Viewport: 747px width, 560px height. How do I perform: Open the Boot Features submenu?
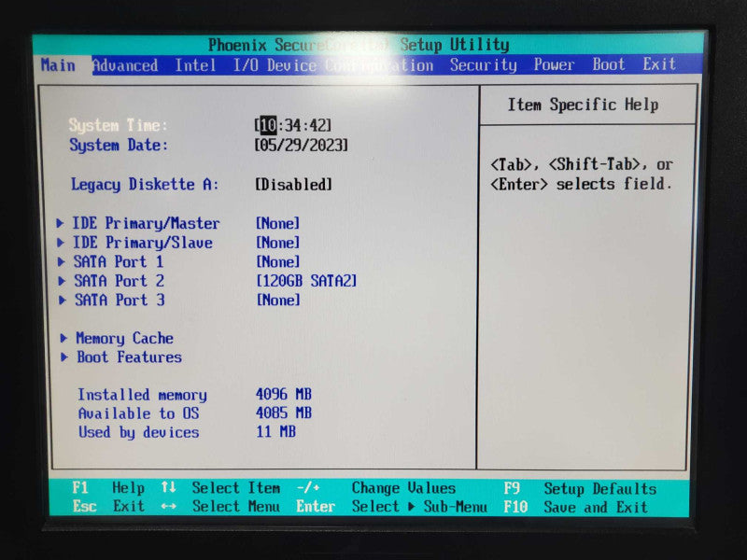point(129,357)
